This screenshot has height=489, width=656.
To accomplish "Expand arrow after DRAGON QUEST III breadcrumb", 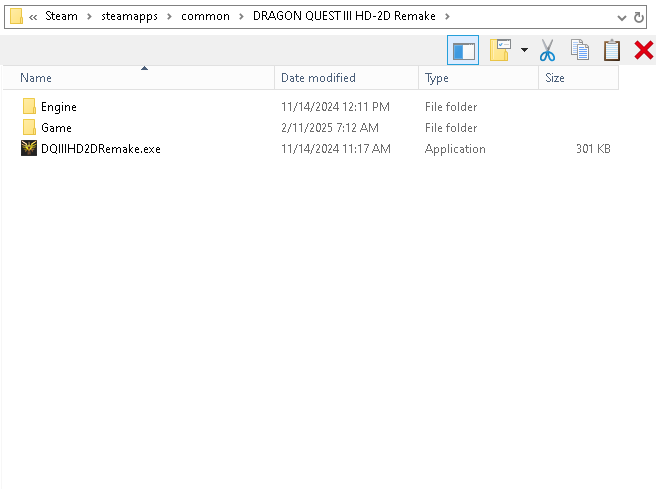I will point(447,17).
